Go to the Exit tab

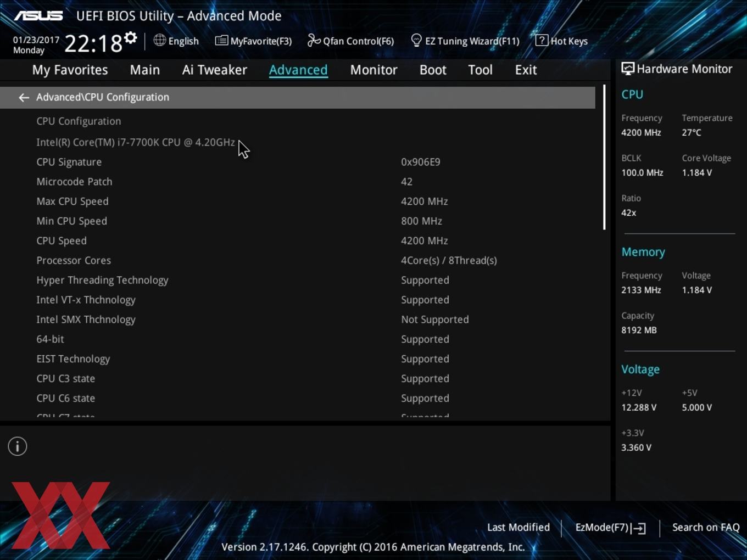(x=526, y=70)
